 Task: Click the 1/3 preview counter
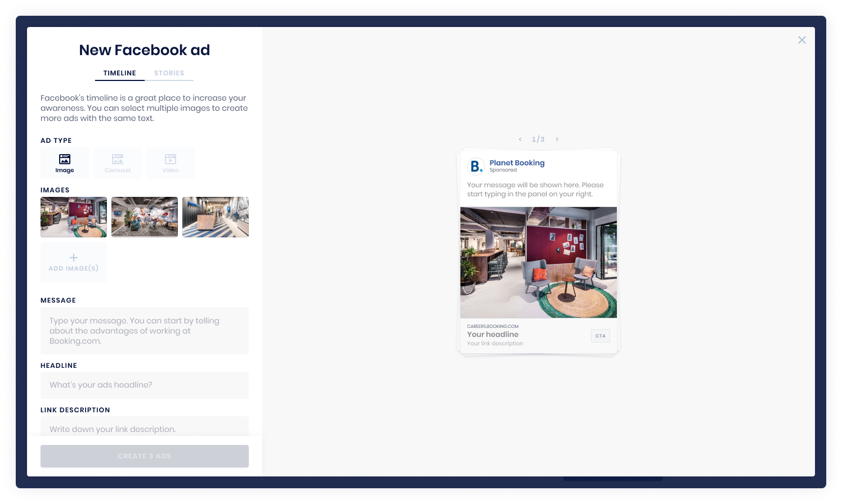click(538, 139)
